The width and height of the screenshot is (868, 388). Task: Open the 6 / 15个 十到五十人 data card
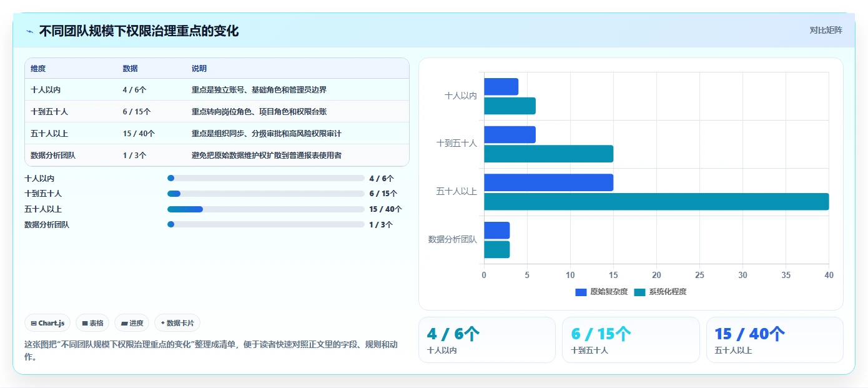(x=631, y=340)
